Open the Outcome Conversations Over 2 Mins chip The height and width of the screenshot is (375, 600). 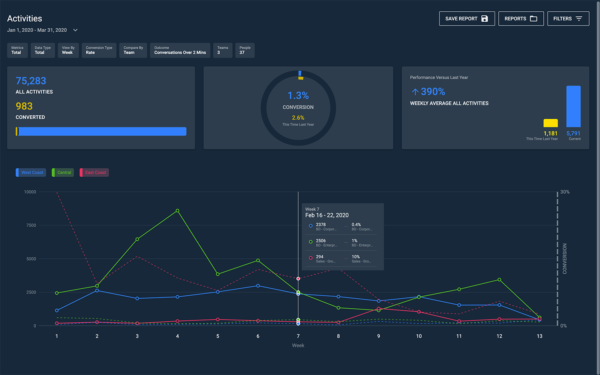[x=180, y=50]
